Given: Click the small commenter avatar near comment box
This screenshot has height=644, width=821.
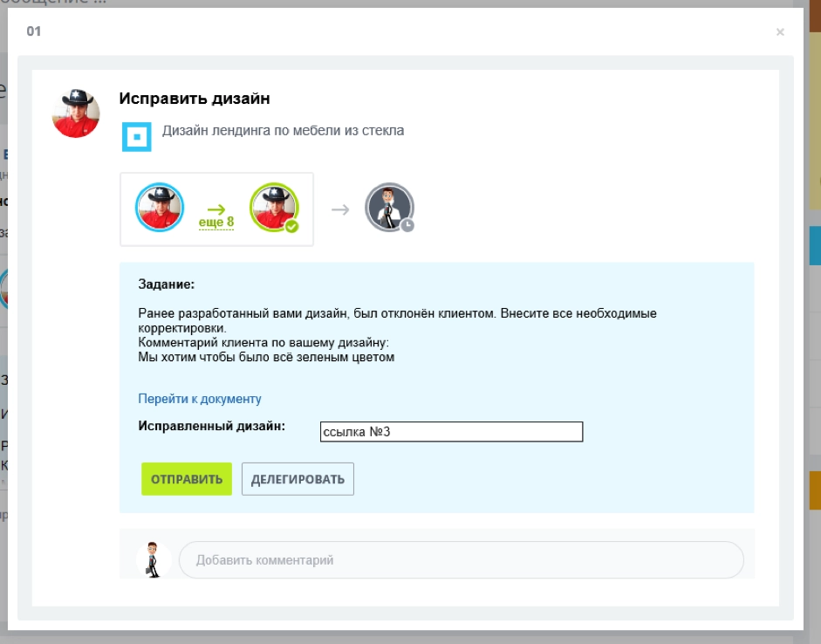Looking at the screenshot, I should [x=154, y=559].
